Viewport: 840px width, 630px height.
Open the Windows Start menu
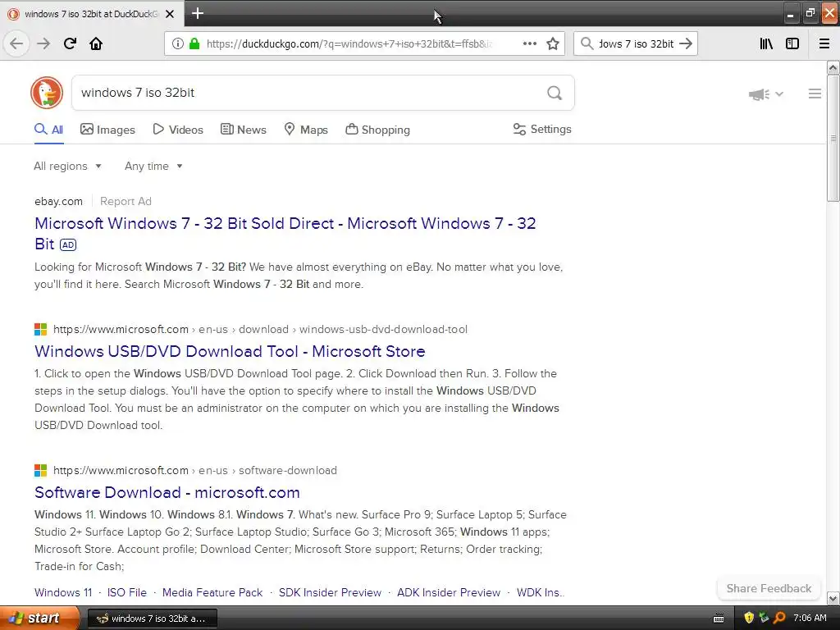pos(39,618)
